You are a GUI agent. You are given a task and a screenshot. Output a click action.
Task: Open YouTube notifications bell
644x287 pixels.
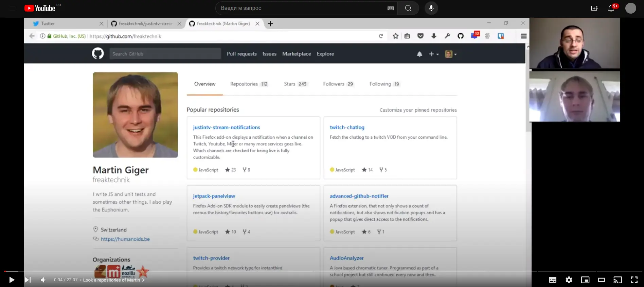tap(611, 8)
